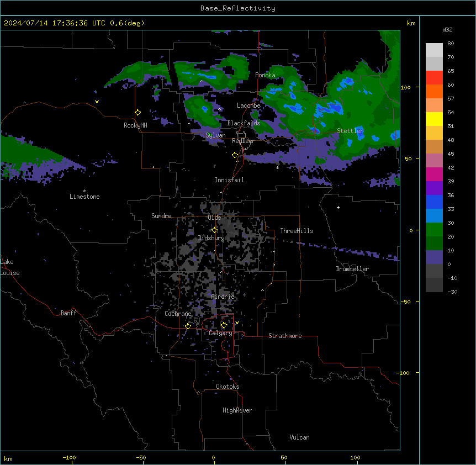Pick the slate-purple 10 dBZ legend swatch

[x=434, y=257]
